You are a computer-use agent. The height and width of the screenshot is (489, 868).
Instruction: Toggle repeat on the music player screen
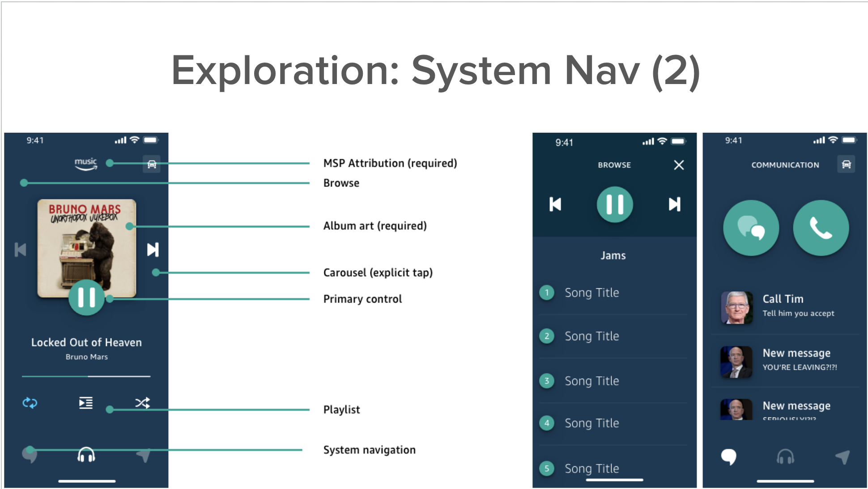point(30,403)
